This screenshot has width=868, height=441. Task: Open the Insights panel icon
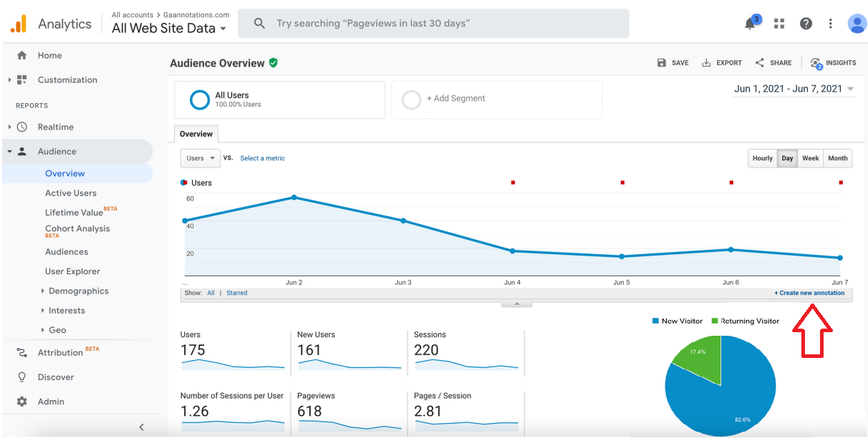816,63
